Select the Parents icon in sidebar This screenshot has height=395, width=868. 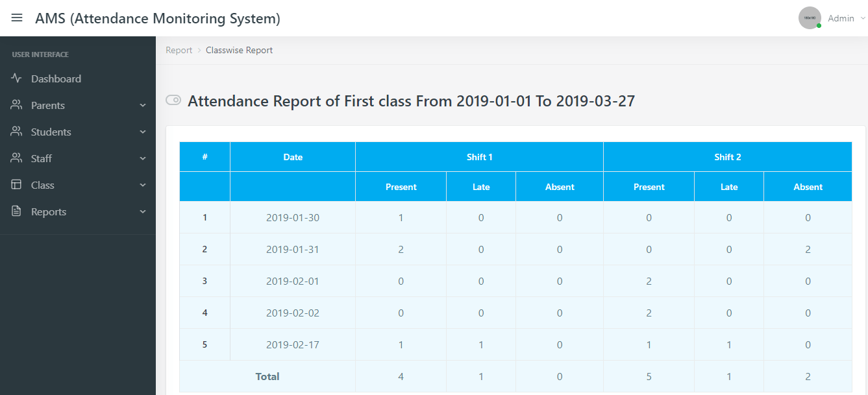click(16, 104)
